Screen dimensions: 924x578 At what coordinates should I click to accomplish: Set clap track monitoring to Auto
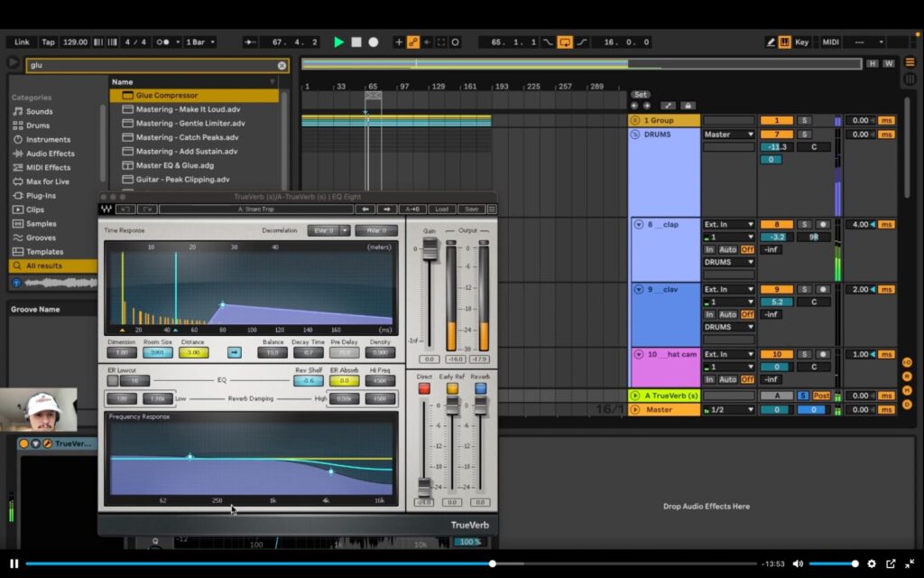tap(728, 249)
